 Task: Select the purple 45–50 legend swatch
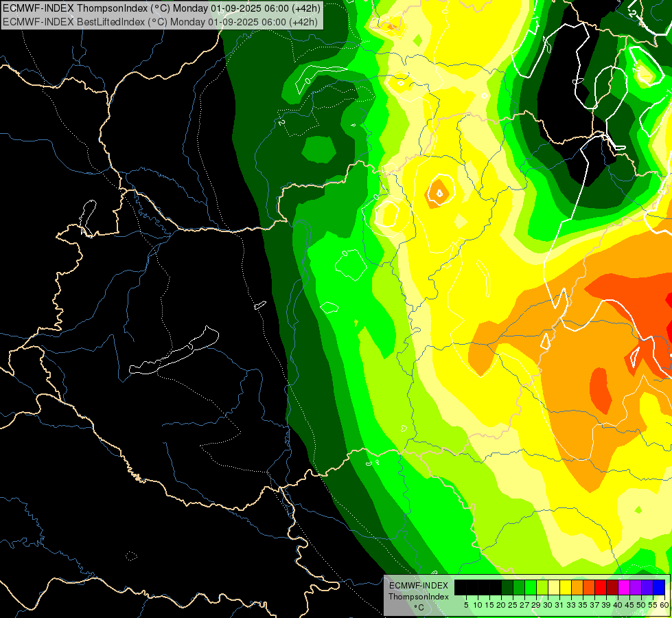(636, 587)
